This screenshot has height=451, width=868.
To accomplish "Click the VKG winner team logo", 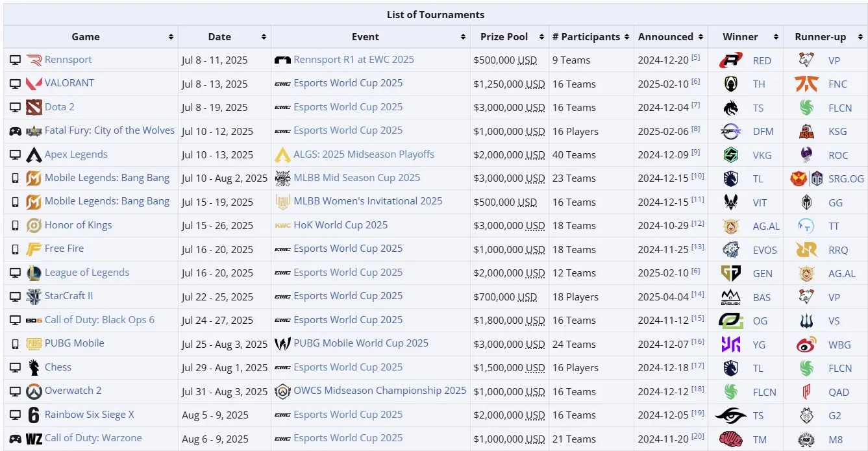I will point(732,155).
